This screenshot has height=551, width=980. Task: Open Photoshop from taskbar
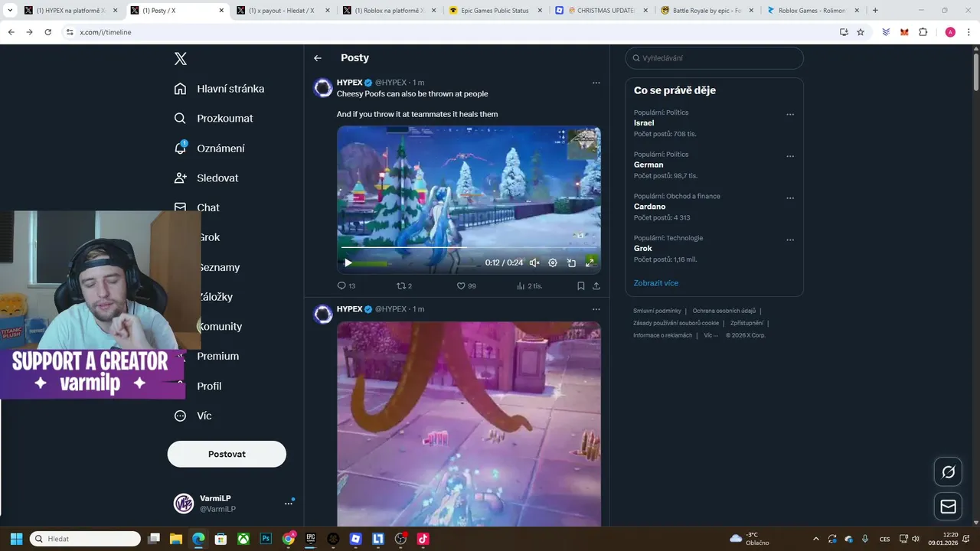click(x=266, y=539)
